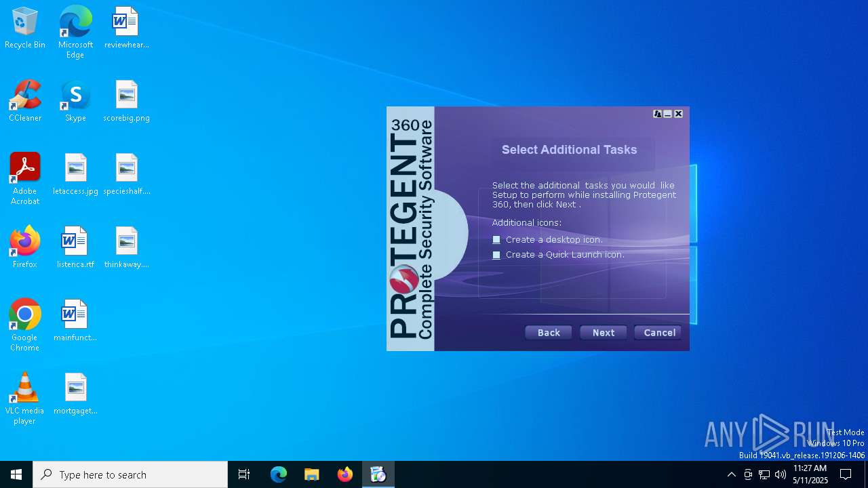The image size is (868, 488).
Task: Click the installer's user/about icon button
Action: click(x=657, y=114)
